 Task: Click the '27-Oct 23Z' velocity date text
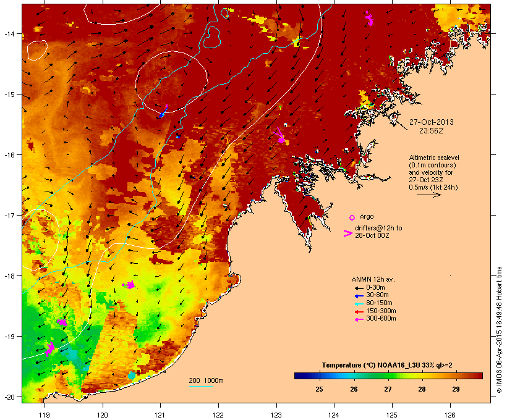[426, 180]
